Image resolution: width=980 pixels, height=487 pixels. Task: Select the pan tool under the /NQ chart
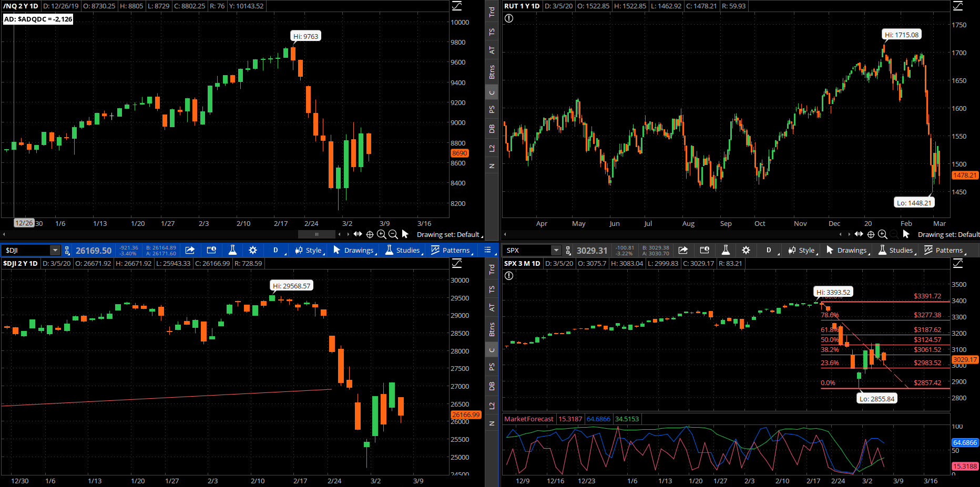[x=358, y=234]
